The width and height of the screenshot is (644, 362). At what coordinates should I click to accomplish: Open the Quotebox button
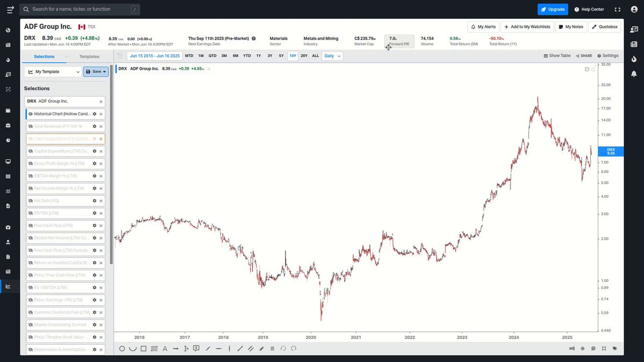click(x=604, y=27)
